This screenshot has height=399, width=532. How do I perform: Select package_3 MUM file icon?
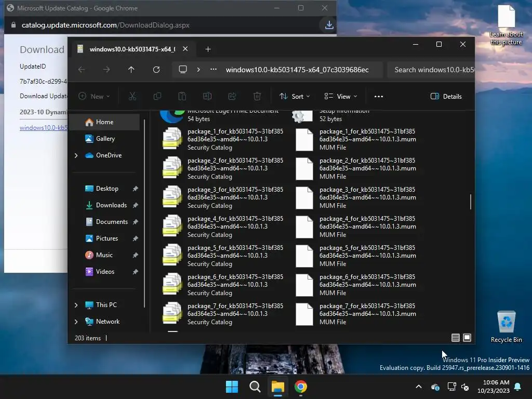coord(304,197)
